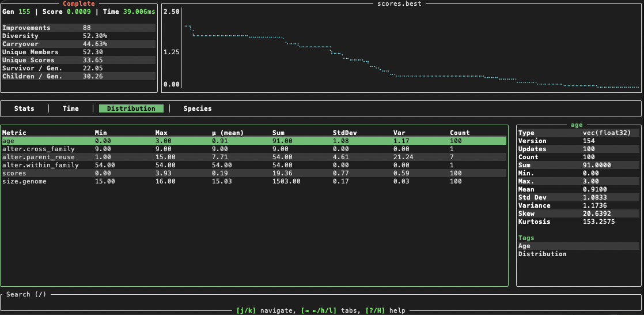Click the Mean 0.9100 row
The width and height of the screenshot is (644, 315).
579,189
